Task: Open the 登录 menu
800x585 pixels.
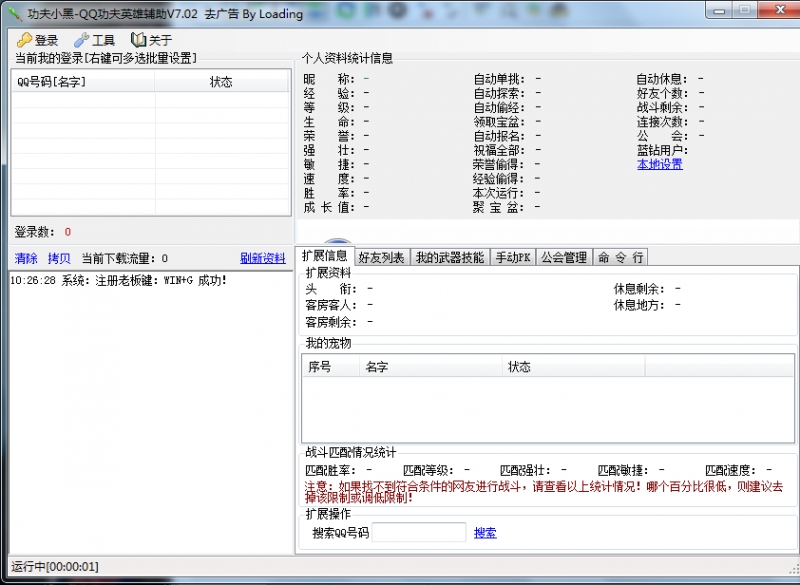Action: (37, 40)
